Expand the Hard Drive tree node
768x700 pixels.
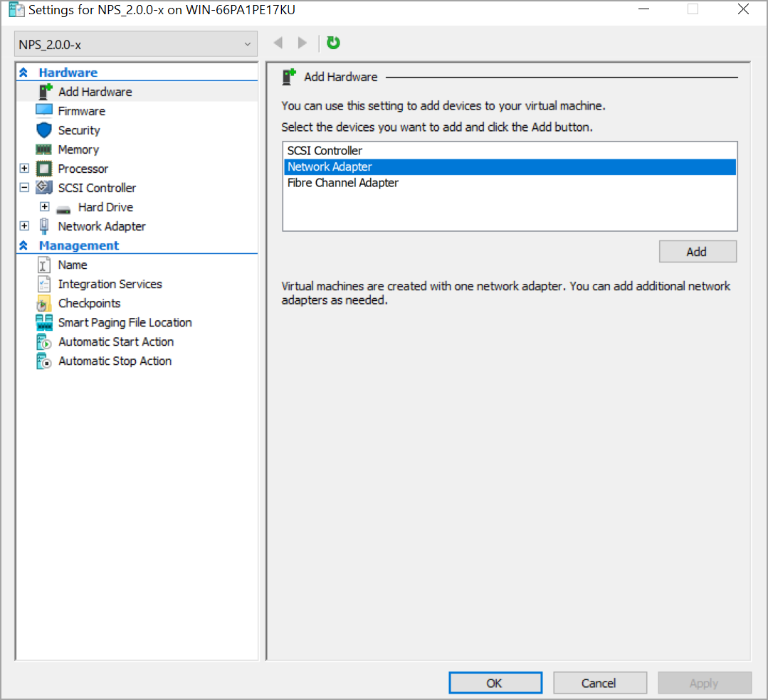44,207
